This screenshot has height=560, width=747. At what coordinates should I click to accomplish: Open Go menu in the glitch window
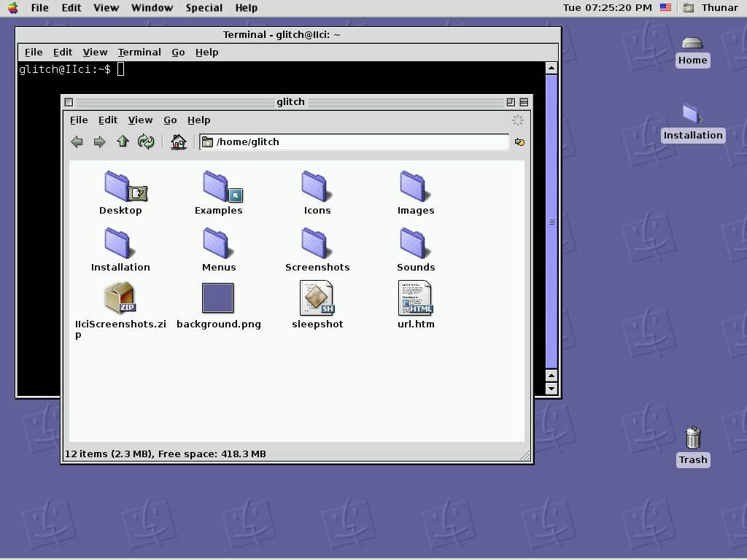point(170,120)
